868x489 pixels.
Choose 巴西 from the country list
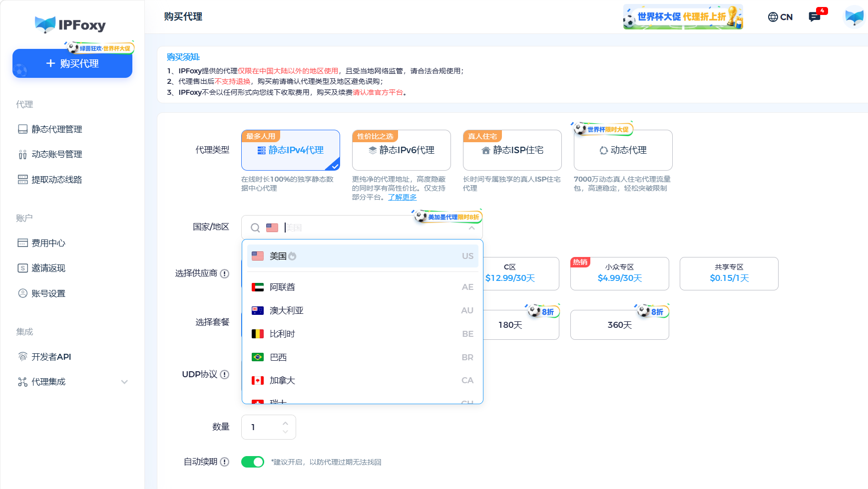tap(363, 357)
